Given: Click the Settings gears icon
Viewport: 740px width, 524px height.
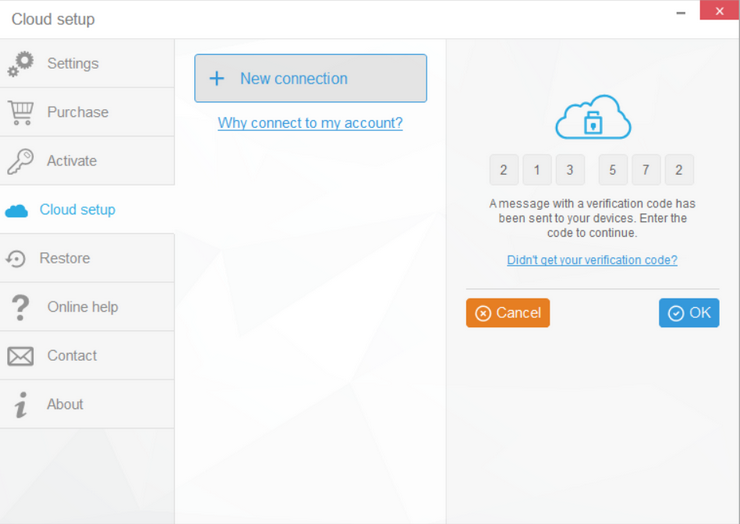Looking at the screenshot, I should (x=20, y=64).
